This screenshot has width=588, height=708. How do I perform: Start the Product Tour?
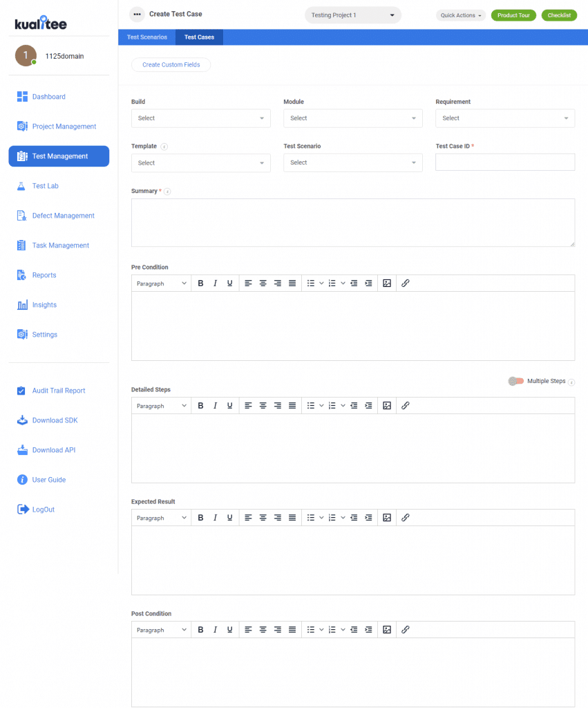pyautogui.click(x=513, y=15)
